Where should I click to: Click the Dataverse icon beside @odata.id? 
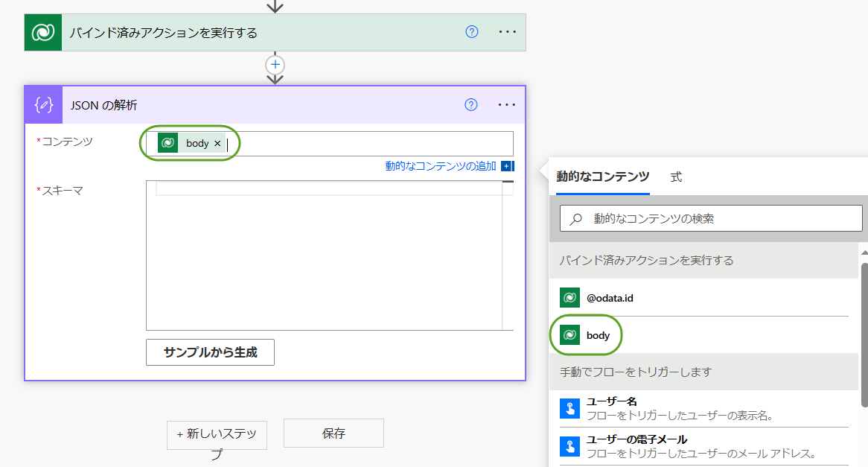(x=569, y=298)
